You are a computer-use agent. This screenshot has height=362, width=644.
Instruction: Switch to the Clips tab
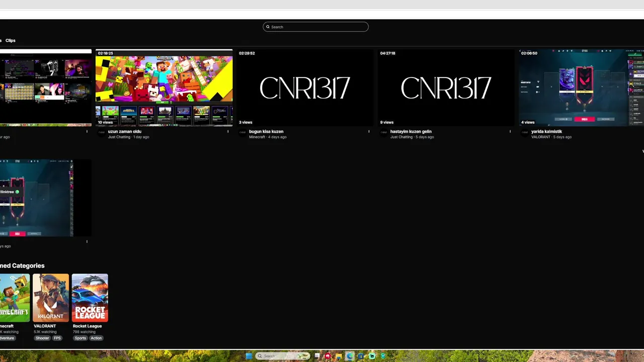[11, 40]
